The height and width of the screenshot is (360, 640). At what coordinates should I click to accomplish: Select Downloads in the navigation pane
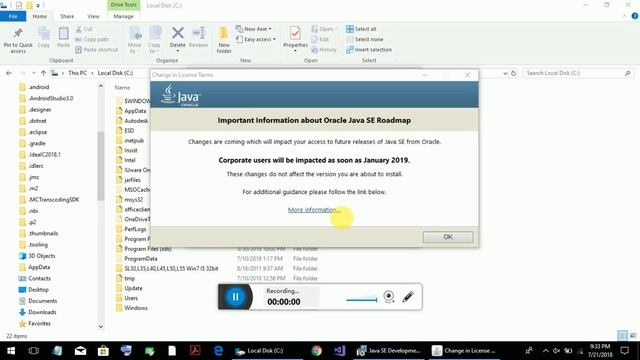coord(38,312)
